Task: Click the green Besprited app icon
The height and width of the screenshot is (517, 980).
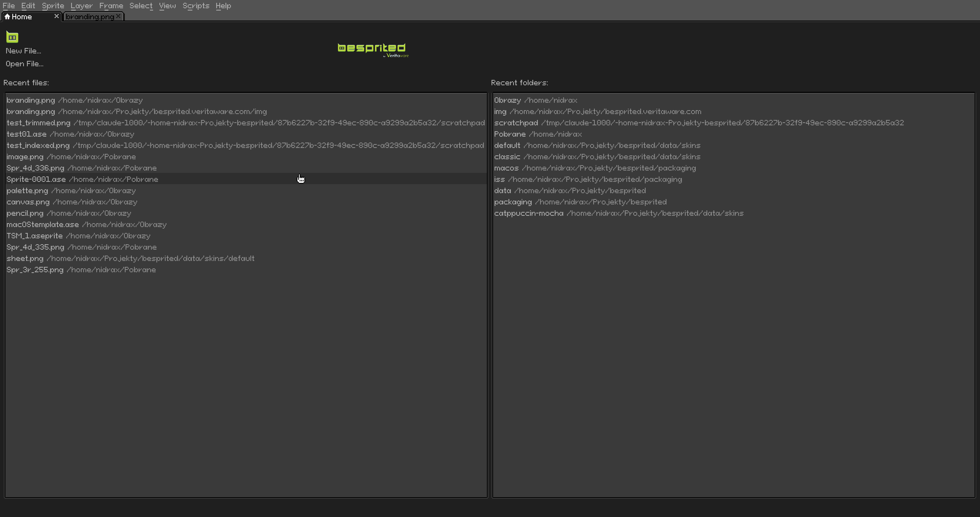Action: [x=12, y=37]
